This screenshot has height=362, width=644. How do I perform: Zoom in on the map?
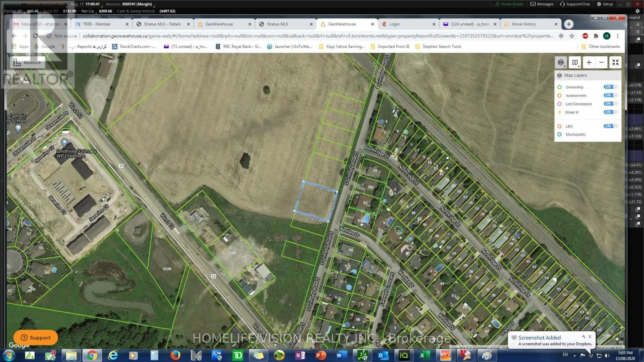tap(589, 62)
